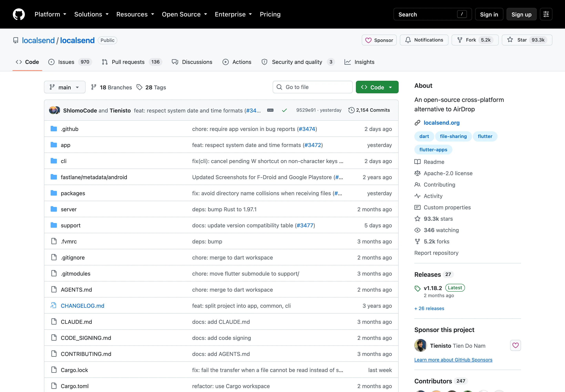
Task: Open the Insights tab
Action: 359,62
